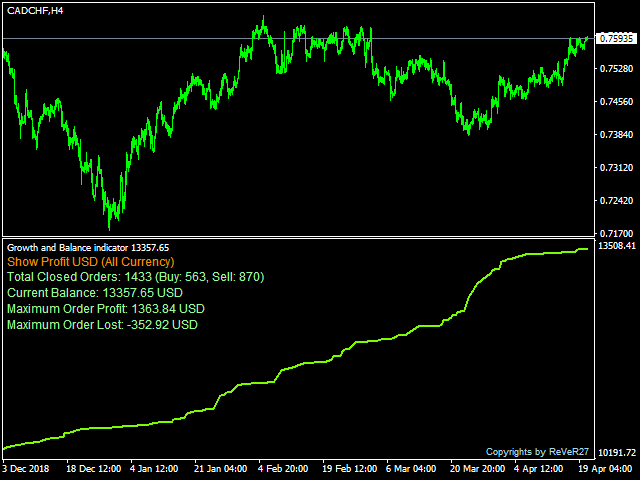This screenshot has height=480, width=640.
Task: Click the 18 Dec 12:00 time label
Action: click(93, 469)
